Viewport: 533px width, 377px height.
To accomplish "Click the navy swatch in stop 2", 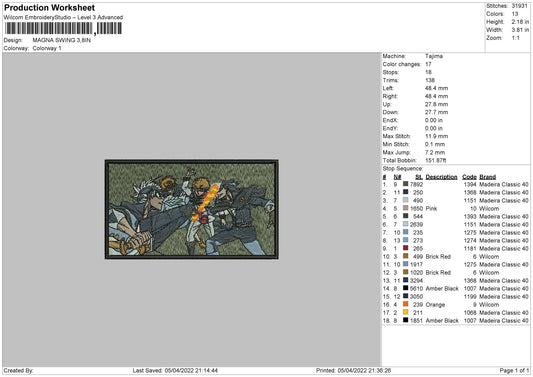I will click(405, 192).
